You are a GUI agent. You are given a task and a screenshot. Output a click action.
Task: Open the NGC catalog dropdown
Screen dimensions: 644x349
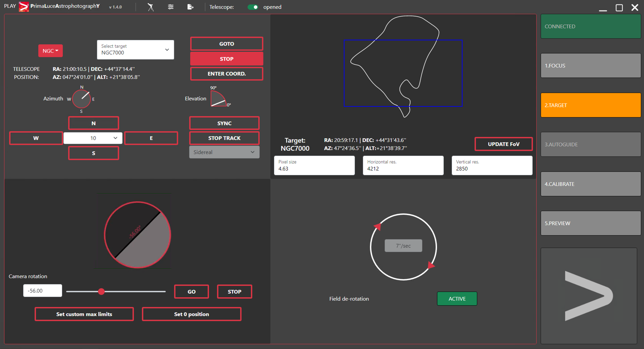pos(50,51)
